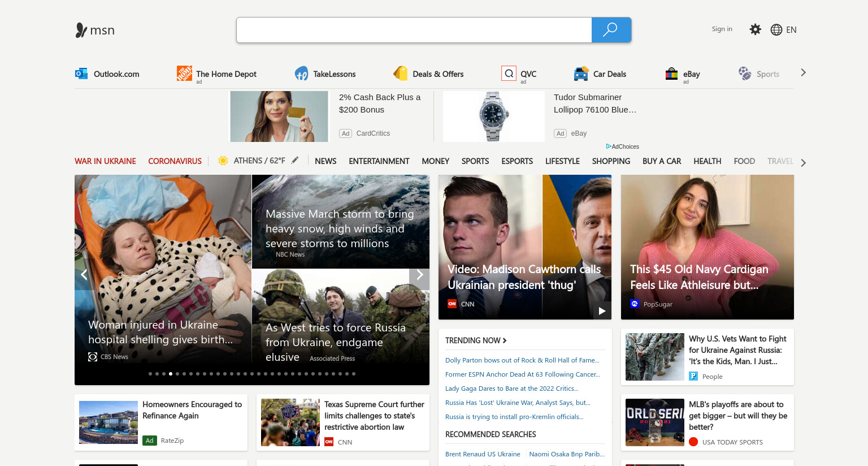Click the Deals & Offers tag icon
Viewport: 868px width, 466px height.
(x=401, y=74)
